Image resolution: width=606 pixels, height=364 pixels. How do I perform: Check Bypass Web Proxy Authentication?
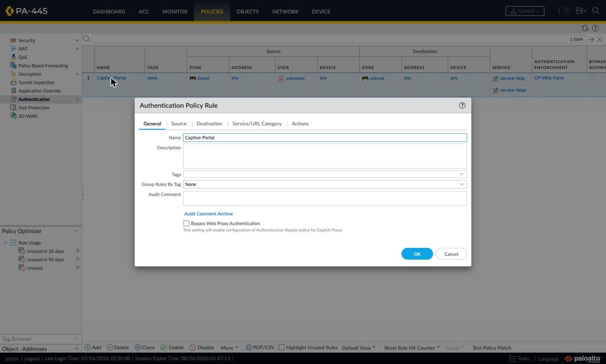click(186, 223)
